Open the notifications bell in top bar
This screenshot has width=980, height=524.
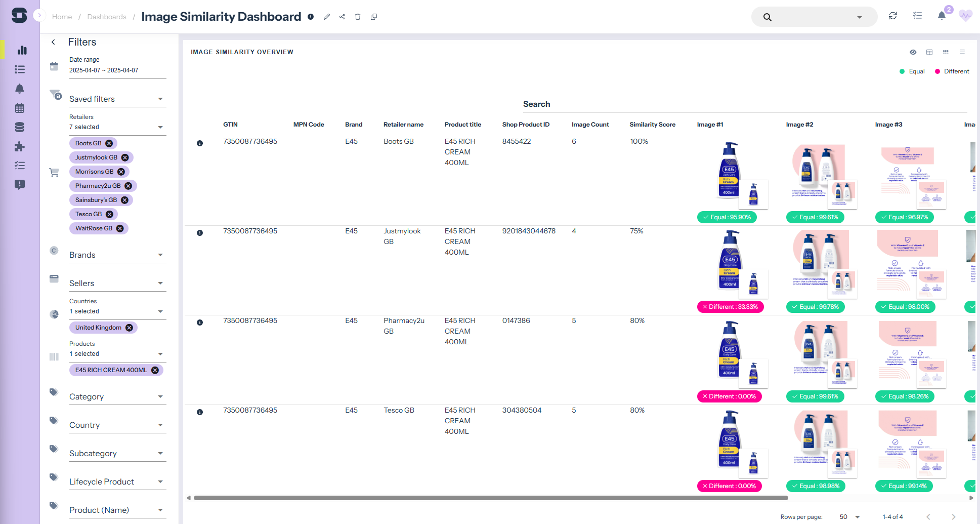pos(942,16)
